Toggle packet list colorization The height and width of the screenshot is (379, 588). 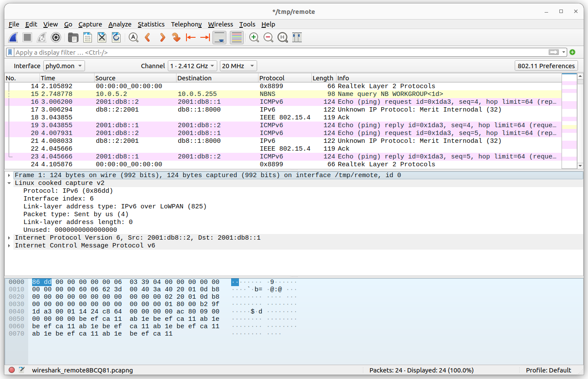pos(236,37)
